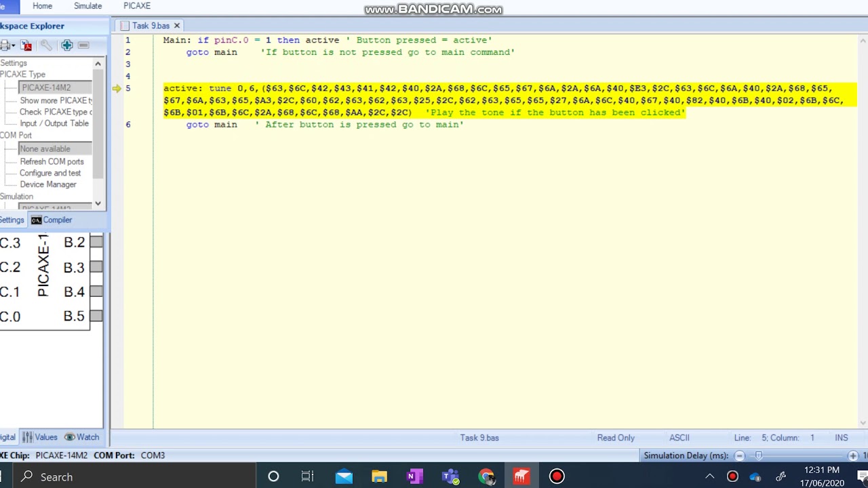Decrease simulation delay with minus icon
The image size is (868, 488).
coord(739,455)
